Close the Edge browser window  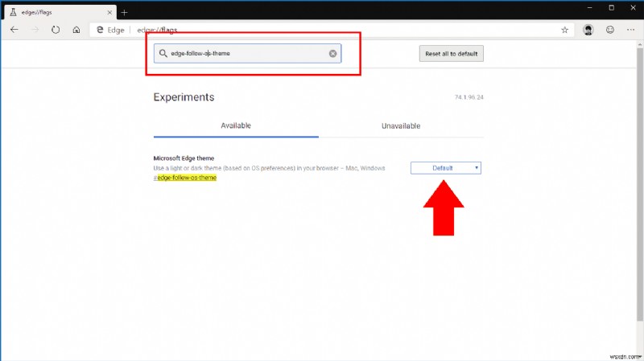[x=633, y=7]
